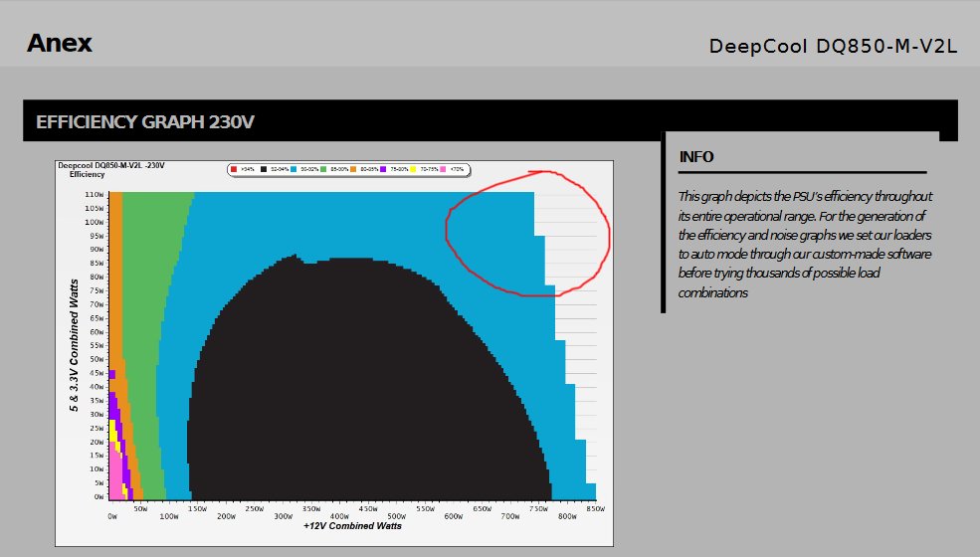Click the chart title Deepcool DQ850-M-V2L -230V
Image resolution: width=980 pixels, height=557 pixels.
point(111,166)
